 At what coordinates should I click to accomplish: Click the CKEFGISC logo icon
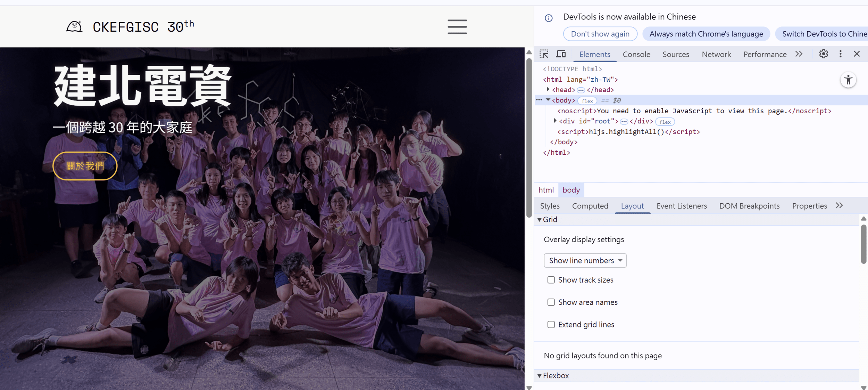pos(74,27)
